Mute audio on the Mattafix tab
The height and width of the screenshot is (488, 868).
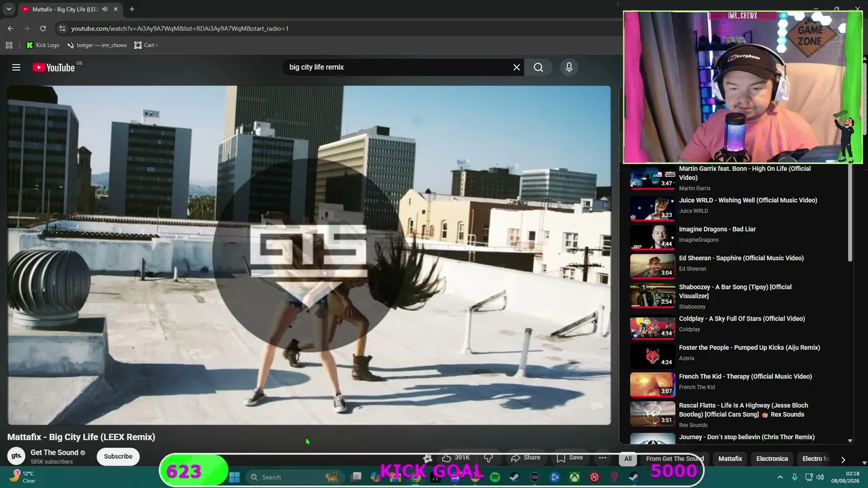tap(104, 9)
